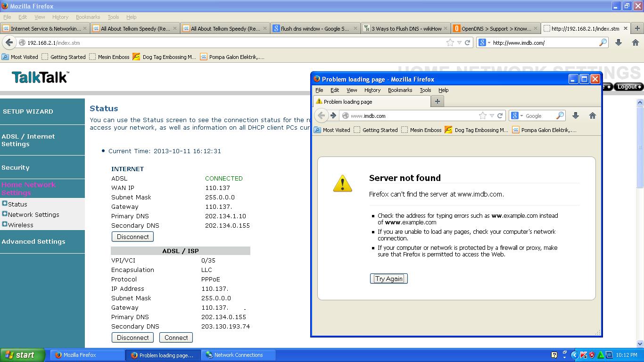Screen dimensions: 644x362
Task: Home icon in Problem loading page window
Action: pos(593,115)
